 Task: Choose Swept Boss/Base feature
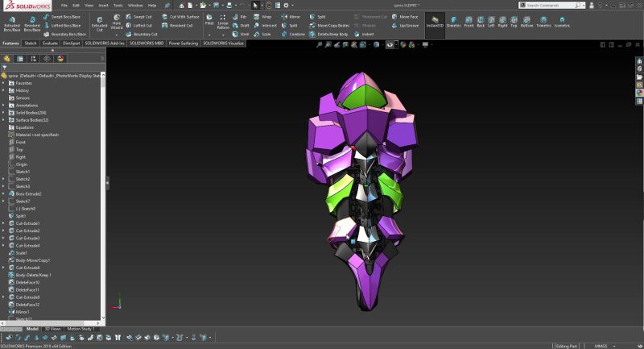[x=62, y=17]
